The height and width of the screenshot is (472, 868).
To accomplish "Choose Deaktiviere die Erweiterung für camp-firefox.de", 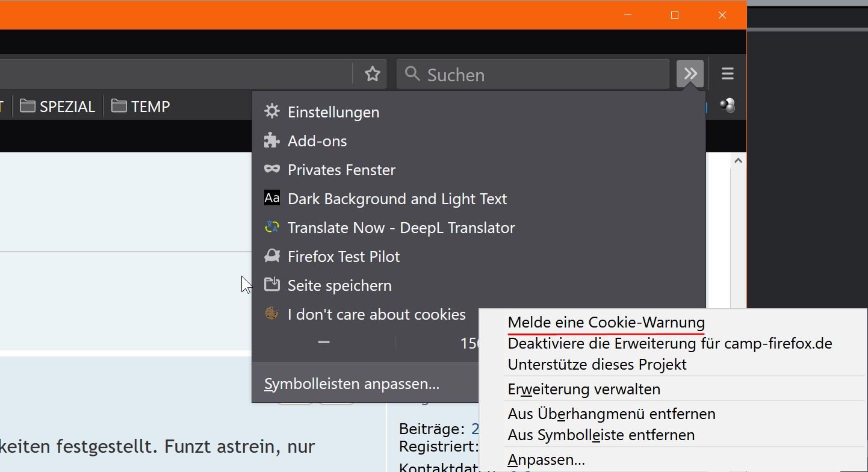I will click(669, 344).
